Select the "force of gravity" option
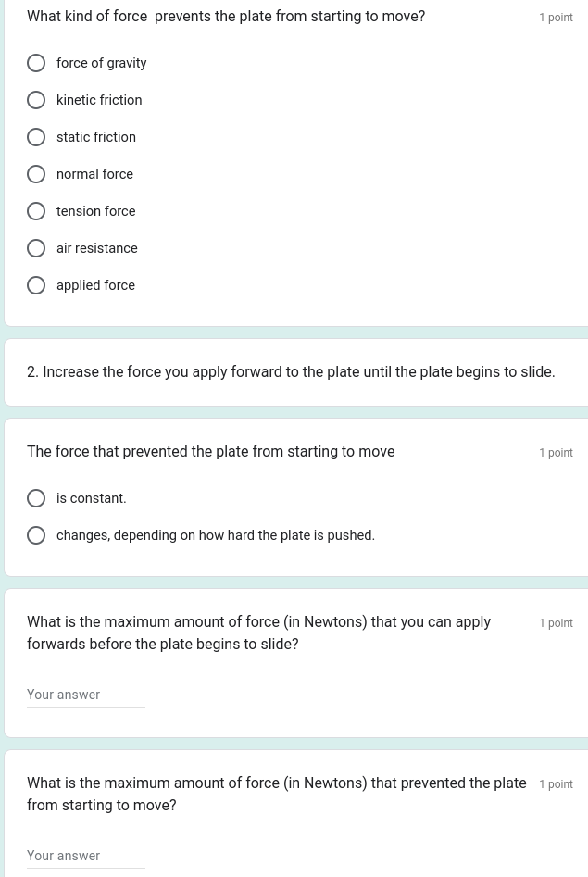Image resolution: width=588 pixels, height=877 pixels. (36, 63)
